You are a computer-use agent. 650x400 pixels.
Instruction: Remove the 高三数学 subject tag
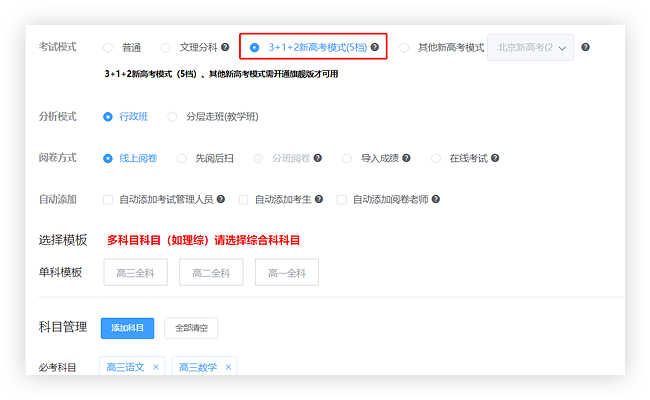(x=228, y=367)
